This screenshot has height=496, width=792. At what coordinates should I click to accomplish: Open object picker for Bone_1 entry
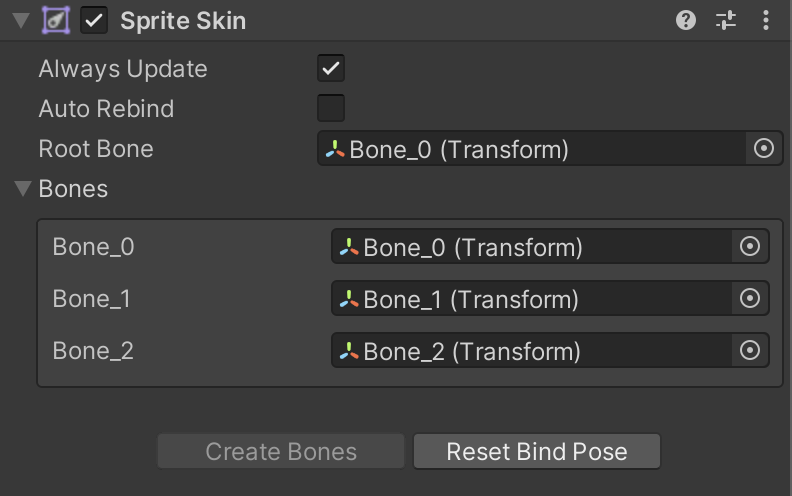(750, 298)
